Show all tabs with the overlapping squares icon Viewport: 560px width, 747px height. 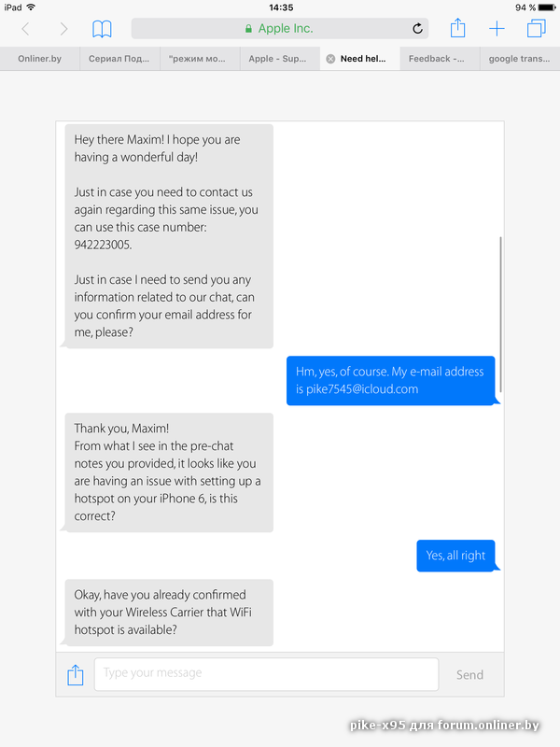[536, 28]
